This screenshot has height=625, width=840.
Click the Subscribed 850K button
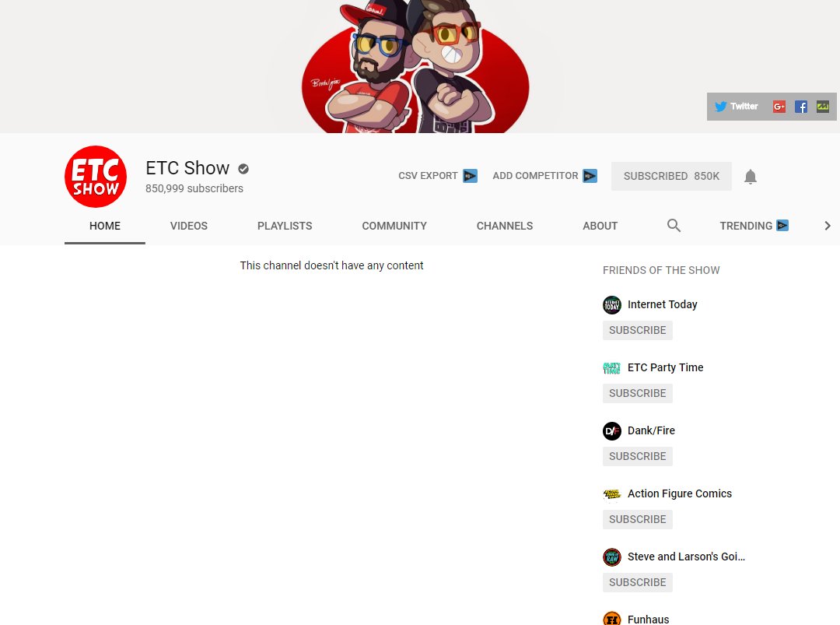(x=671, y=177)
